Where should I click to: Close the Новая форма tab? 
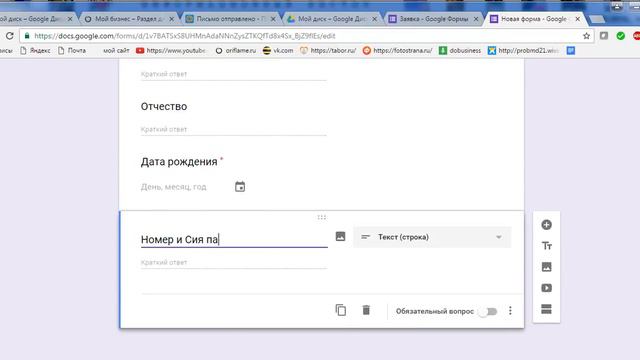click(x=578, y=19)
